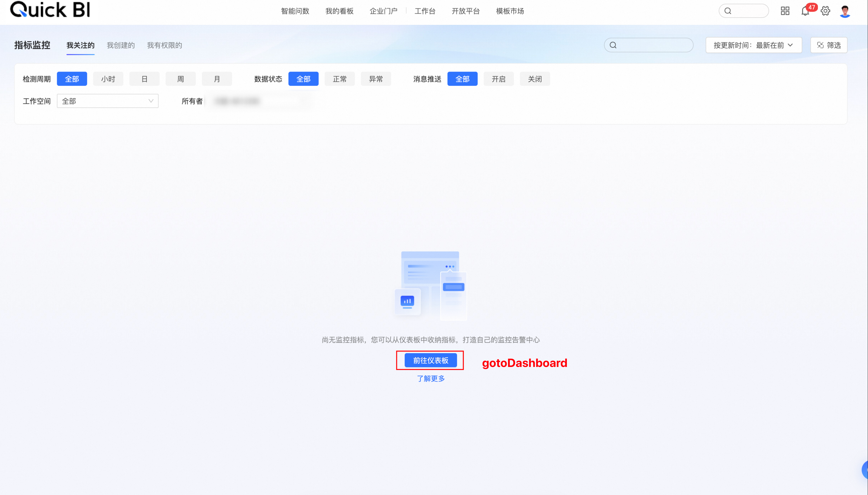Filter message push by 开启

[x=499, y=79]
